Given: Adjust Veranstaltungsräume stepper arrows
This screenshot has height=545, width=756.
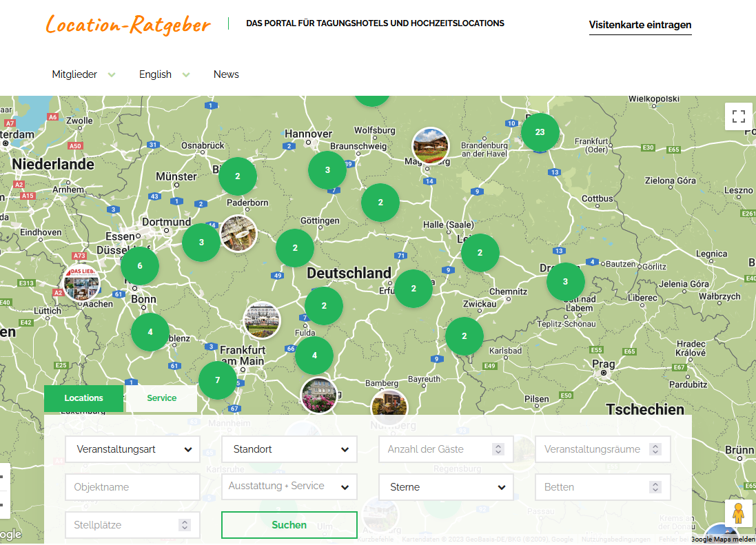Looking at the screenshot, I should coord(655,450).
